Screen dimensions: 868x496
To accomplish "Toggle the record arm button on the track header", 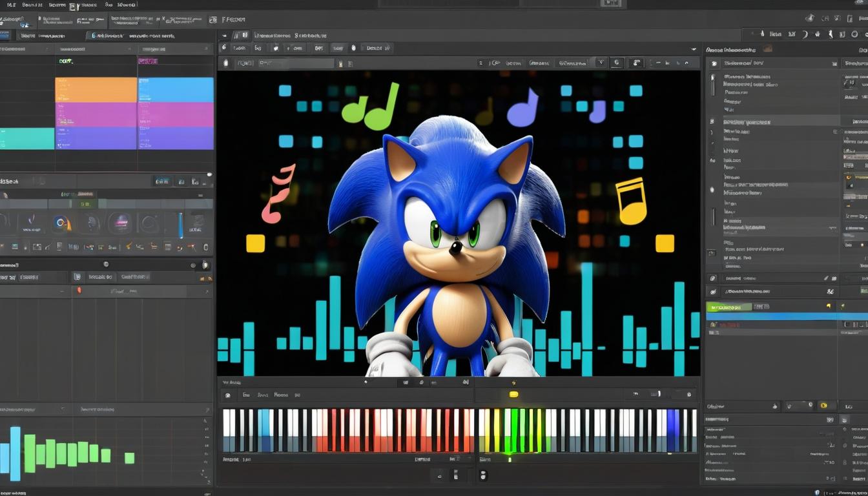I will click(x=81, y=291).
